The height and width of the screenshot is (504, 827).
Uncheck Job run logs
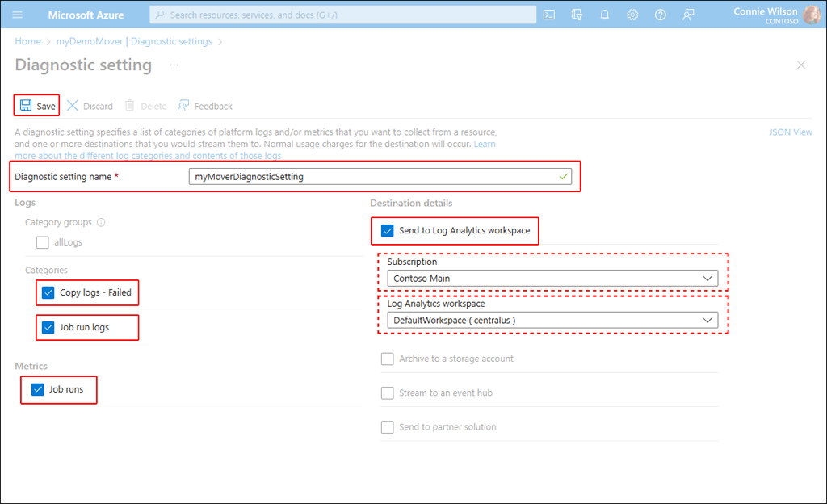point(48,327)
